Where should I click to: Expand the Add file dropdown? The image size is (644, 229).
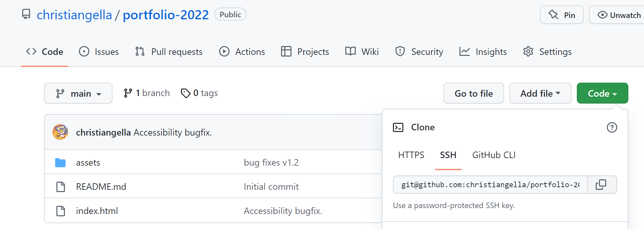click(x=540, y=93)
